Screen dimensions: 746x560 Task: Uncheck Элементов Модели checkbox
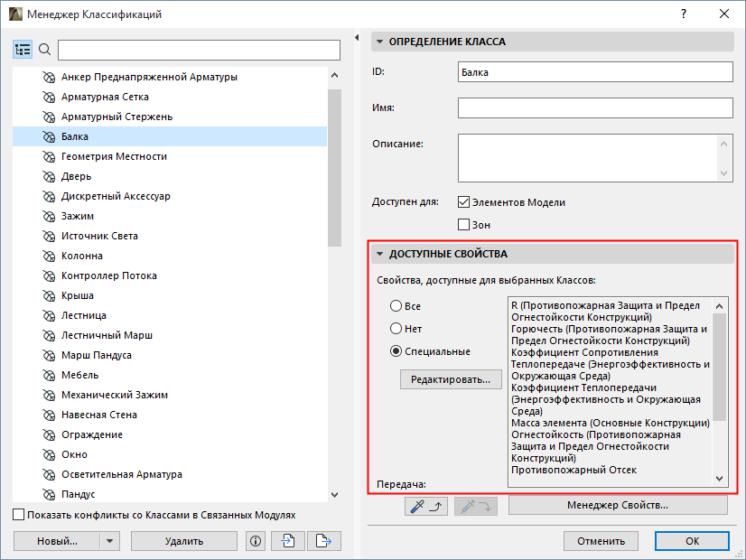coord(463,202)
